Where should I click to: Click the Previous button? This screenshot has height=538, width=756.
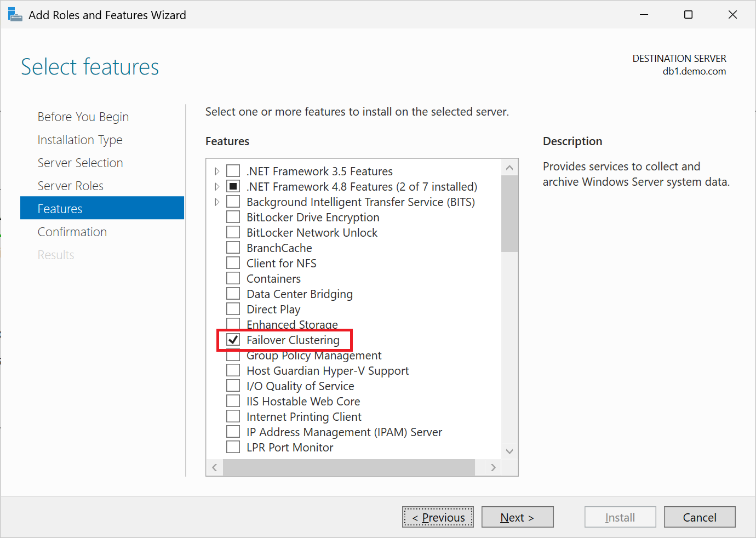pos(438,517)
